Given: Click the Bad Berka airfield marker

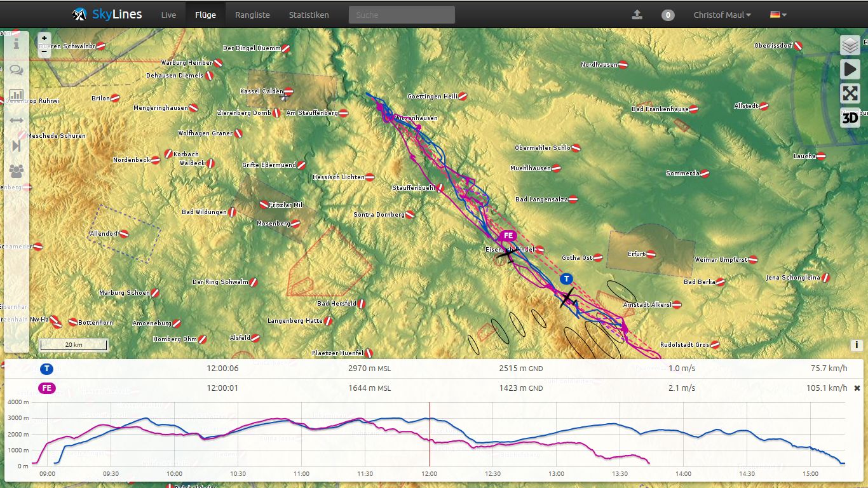Looking at the screenshot, I should pos(721,282).
